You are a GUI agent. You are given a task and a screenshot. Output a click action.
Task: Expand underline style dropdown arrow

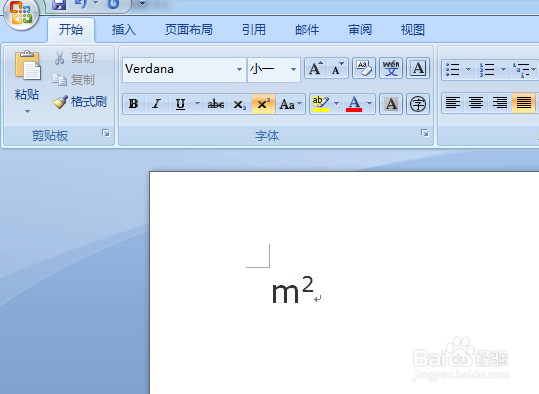pos(197,103)
